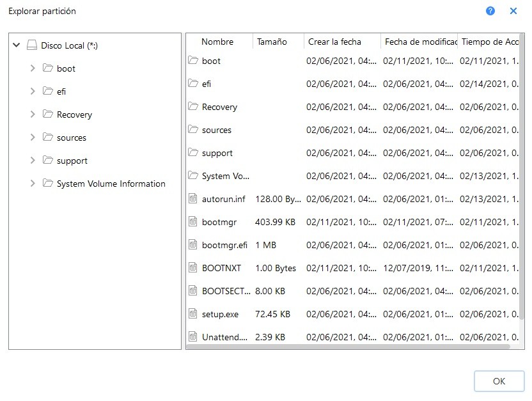Viewport: 532px width, 401px height.
Task: Select the boot folder icon in tree
Action: point(48,68)
